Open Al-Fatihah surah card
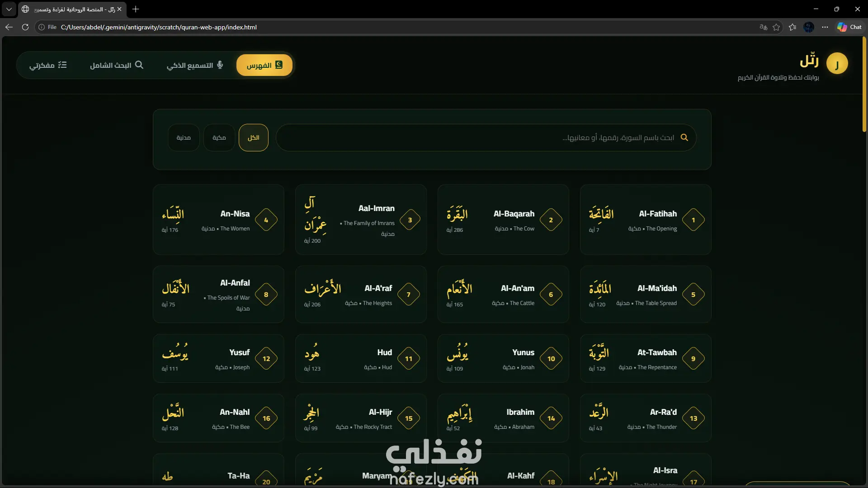 [646, 220]
